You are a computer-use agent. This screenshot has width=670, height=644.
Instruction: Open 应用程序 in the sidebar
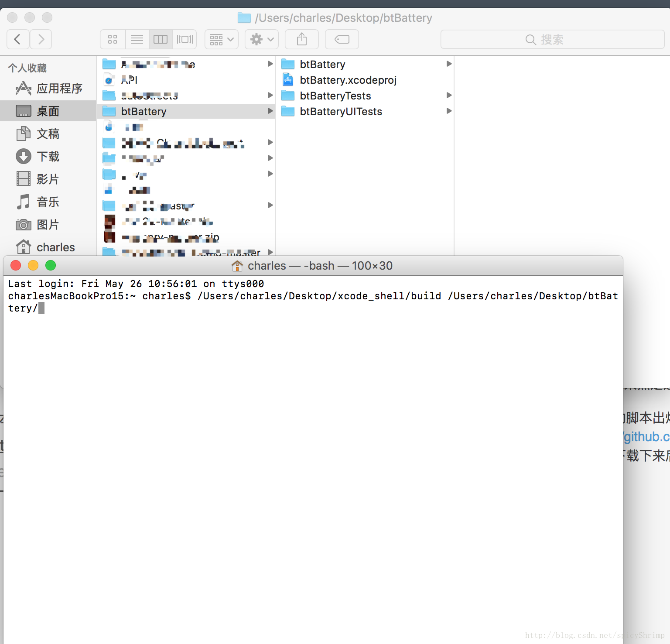(x=48, y=89)
